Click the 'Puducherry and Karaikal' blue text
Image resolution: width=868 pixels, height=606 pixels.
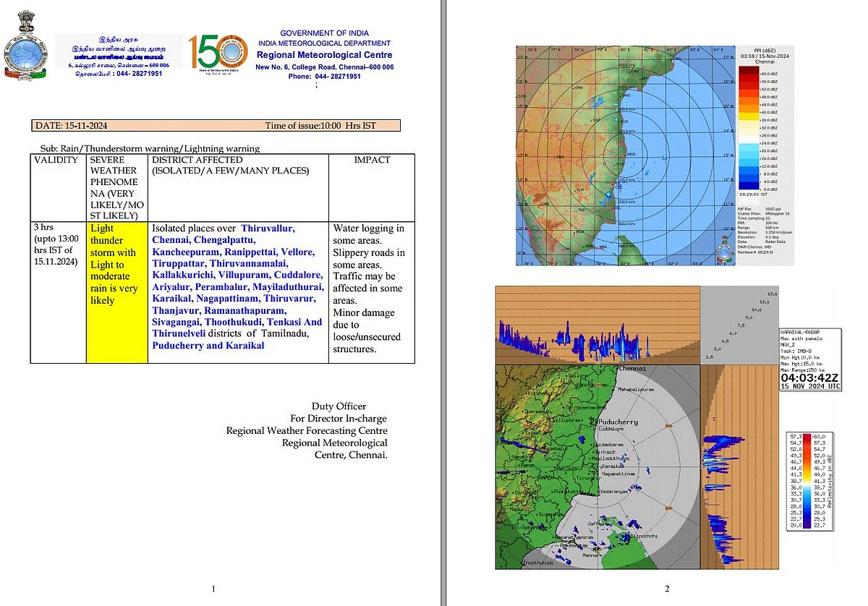point(208,346)
